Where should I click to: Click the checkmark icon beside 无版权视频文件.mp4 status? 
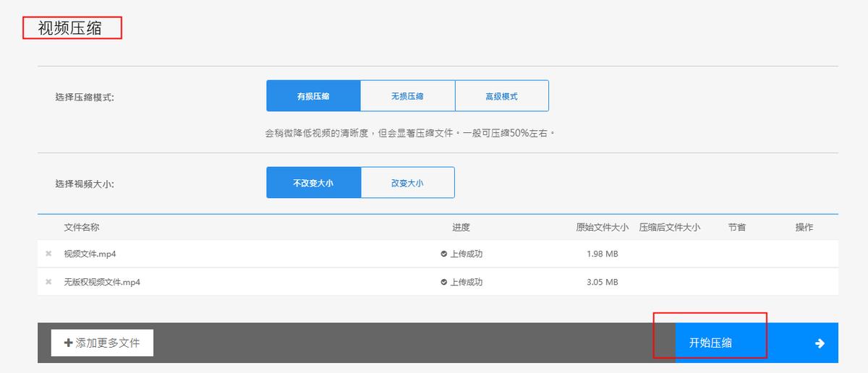pyautogui.click(x=444, y=282)
